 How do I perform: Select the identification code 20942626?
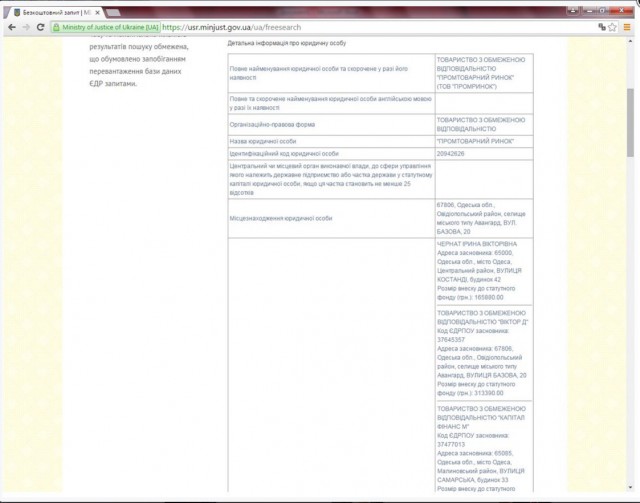point(450,154)
